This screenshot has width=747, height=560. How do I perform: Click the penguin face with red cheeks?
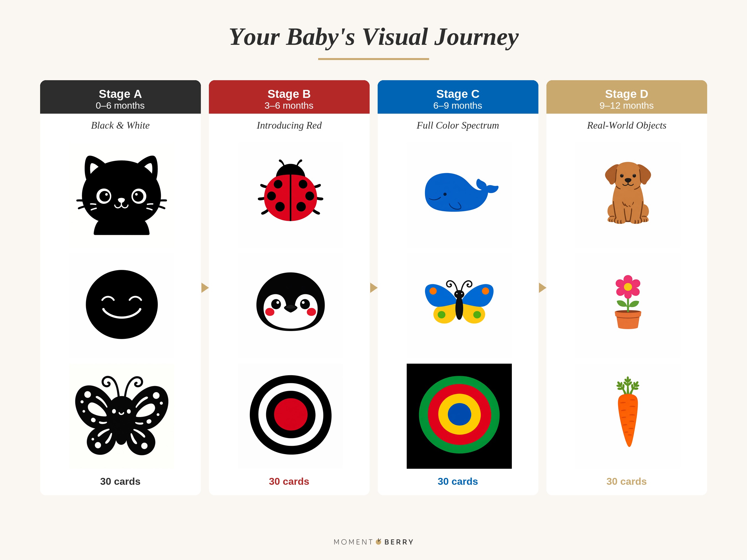pyautogui.click(x=290, y=302)
